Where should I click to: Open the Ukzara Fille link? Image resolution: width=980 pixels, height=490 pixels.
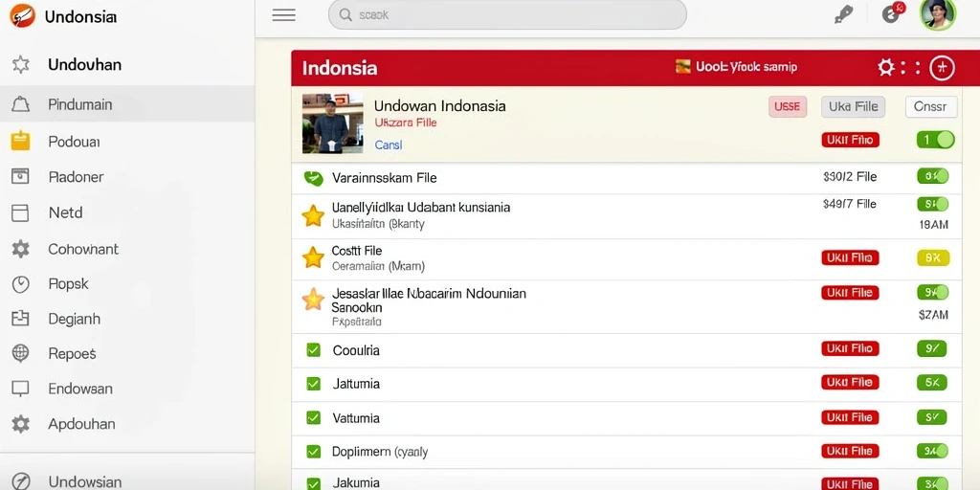click(406, 122)
